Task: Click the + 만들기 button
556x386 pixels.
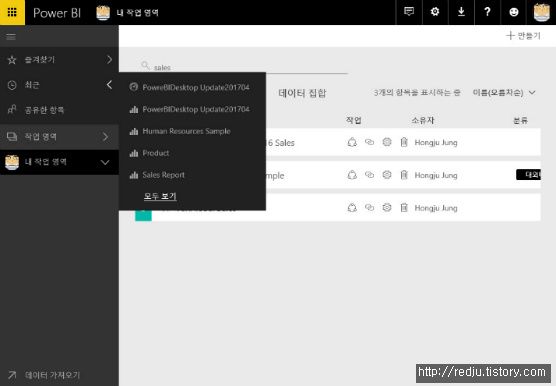Action: tap(523, 35)
